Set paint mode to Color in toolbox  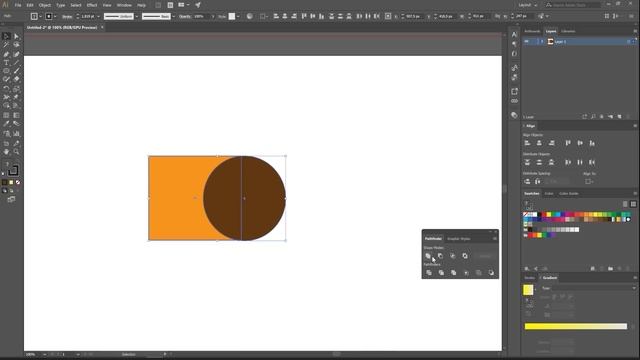click(5, 182)
